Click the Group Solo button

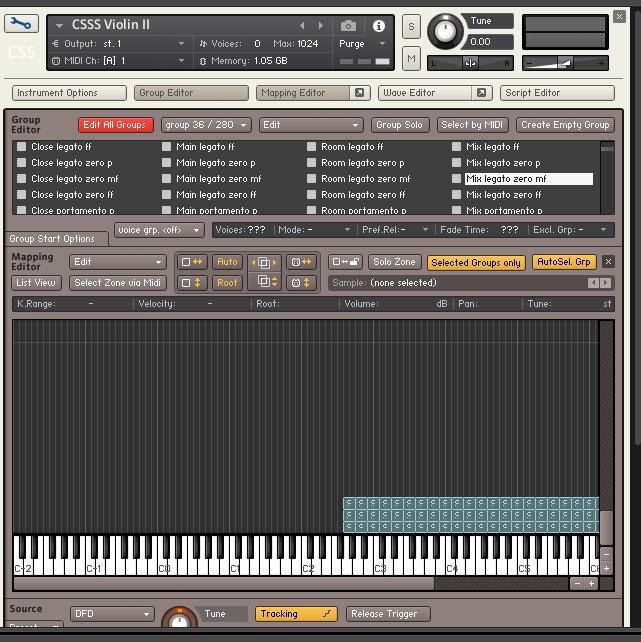pyautogui.click(x=399, y=125)
